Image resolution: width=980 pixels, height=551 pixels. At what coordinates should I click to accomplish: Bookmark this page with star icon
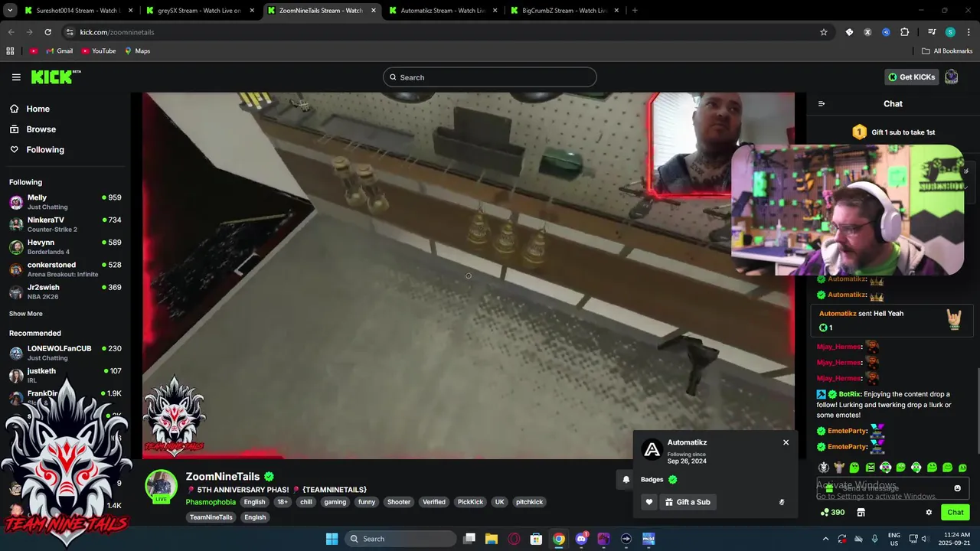pyautogui.click(x=824, y=32)
